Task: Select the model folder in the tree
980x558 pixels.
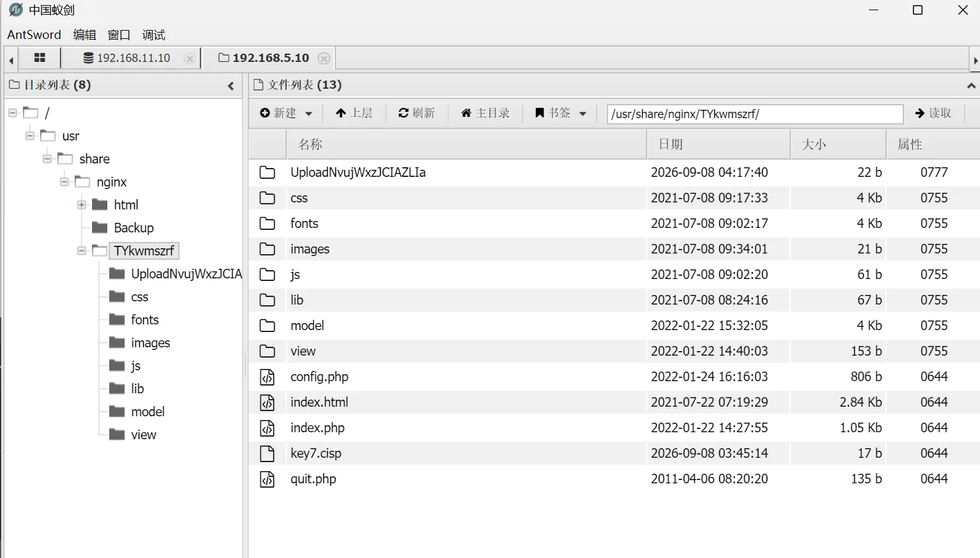Action: 148,412
